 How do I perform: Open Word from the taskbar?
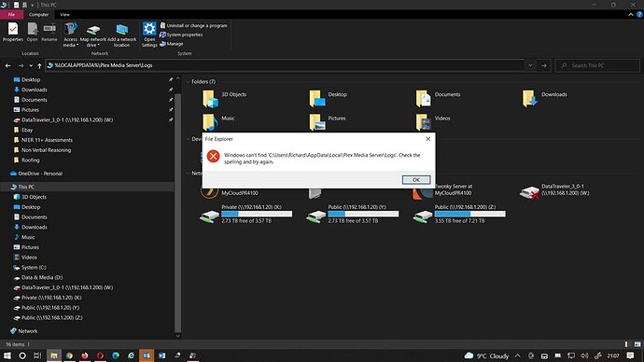pos(161,355)
